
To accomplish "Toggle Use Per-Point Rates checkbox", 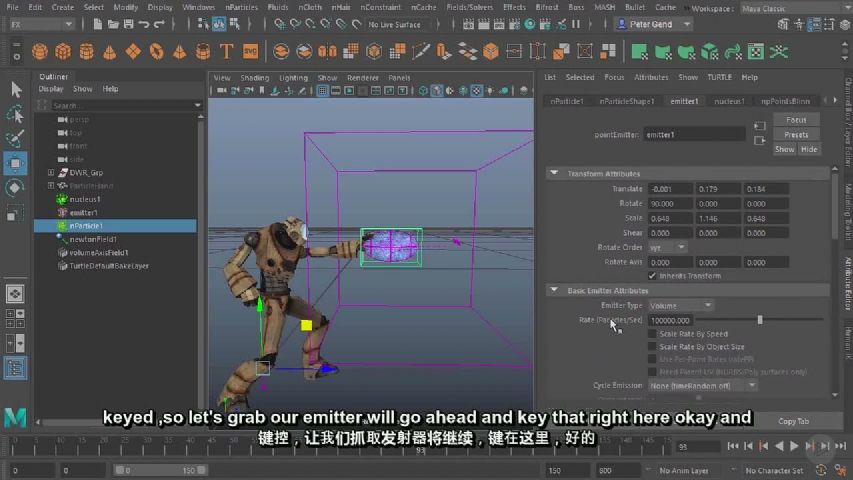I will (652, 359).
